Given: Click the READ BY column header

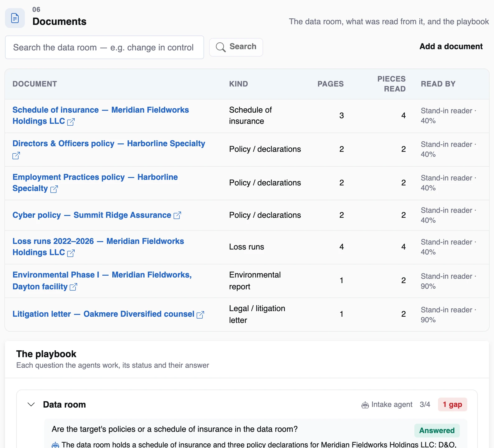Looking at the screenshot, I should [x=438, y=84].
